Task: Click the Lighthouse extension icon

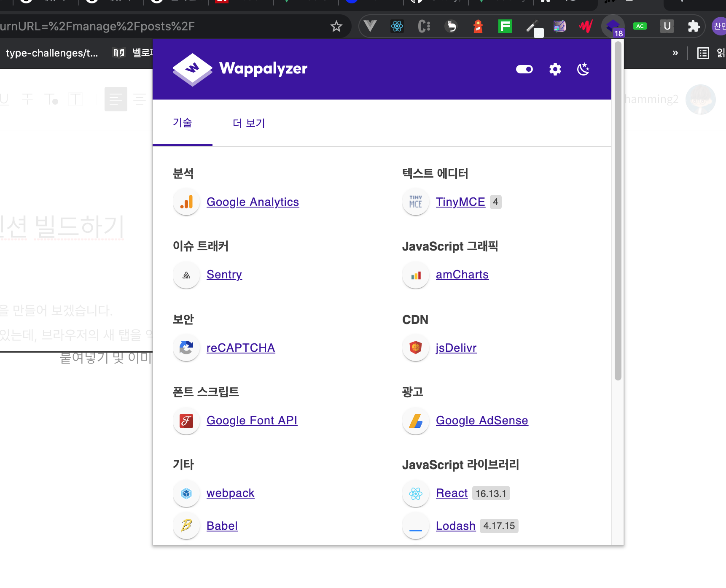Action: tap(478, 26)
